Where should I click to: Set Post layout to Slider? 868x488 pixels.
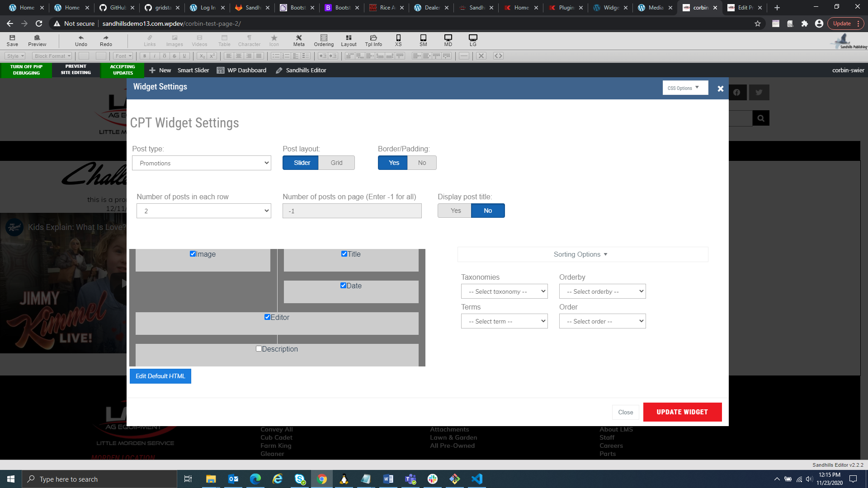(x=301, y=163)
